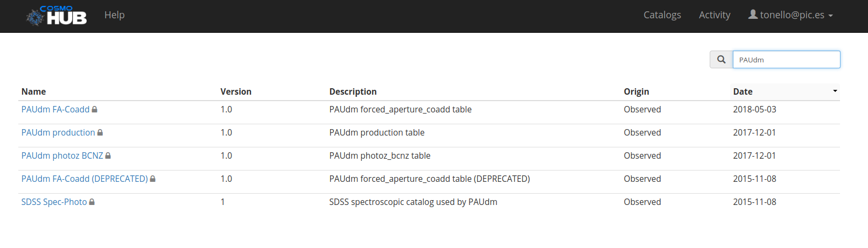
Task: Open the SDSS Spec-Photo catalog link
Action: click(x=54, y=202)
